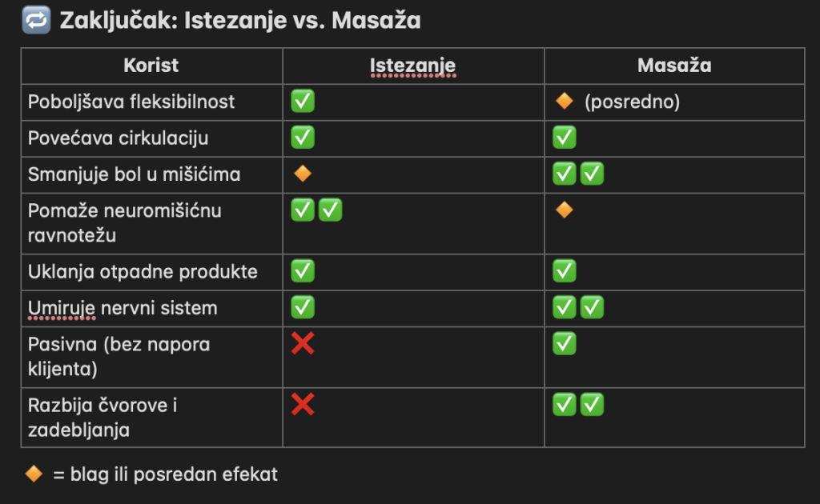
Task: Click orange diamond in Smanjuje bol row
Action: (303, 174)
